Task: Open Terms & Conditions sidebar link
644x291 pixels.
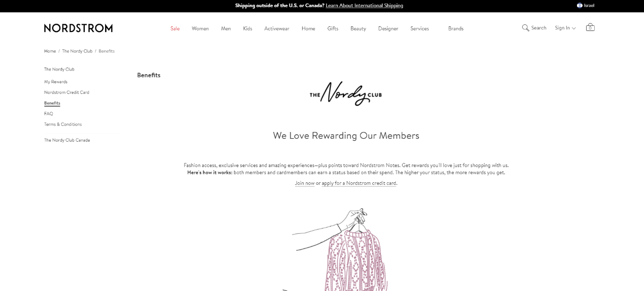Action: pyautogui.click(x=63, y=124)
